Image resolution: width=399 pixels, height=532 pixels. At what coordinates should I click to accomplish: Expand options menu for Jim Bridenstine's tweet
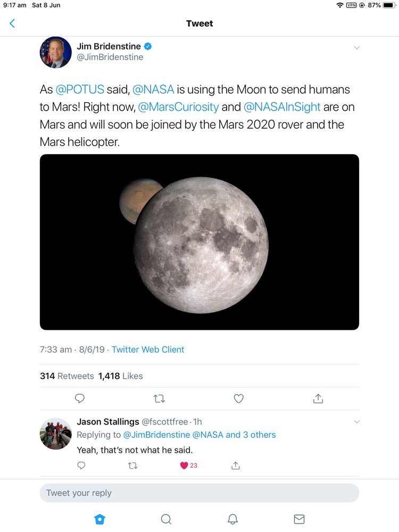point(356,47)
